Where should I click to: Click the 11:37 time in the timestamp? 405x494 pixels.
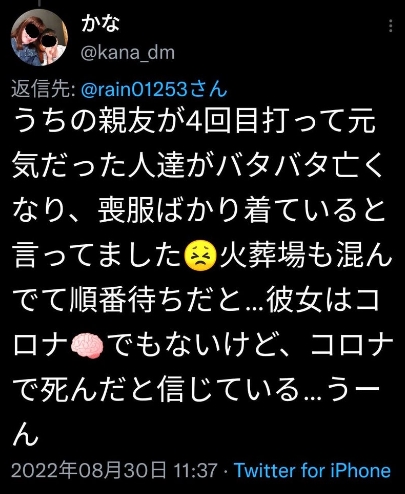[x=196, y=471]
